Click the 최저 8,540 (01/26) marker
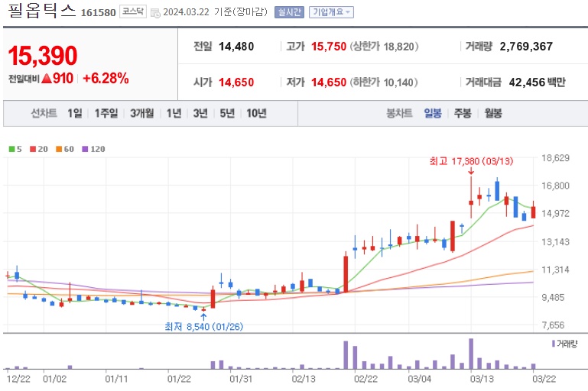This screenshot has width=588, height=391. [203, 327]
